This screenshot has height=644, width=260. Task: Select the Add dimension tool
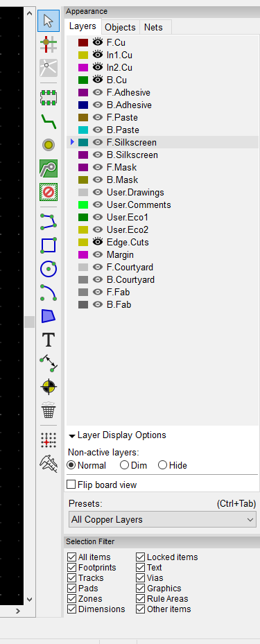click(49, 363)
